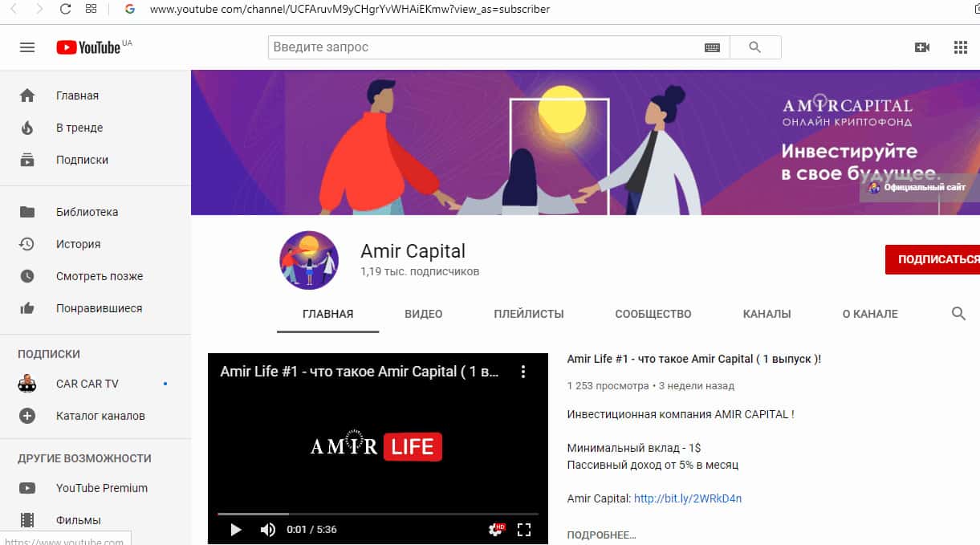Click the Amir Capital channel avatar
This screenshot has height=545, width=980.
[309, 260]
